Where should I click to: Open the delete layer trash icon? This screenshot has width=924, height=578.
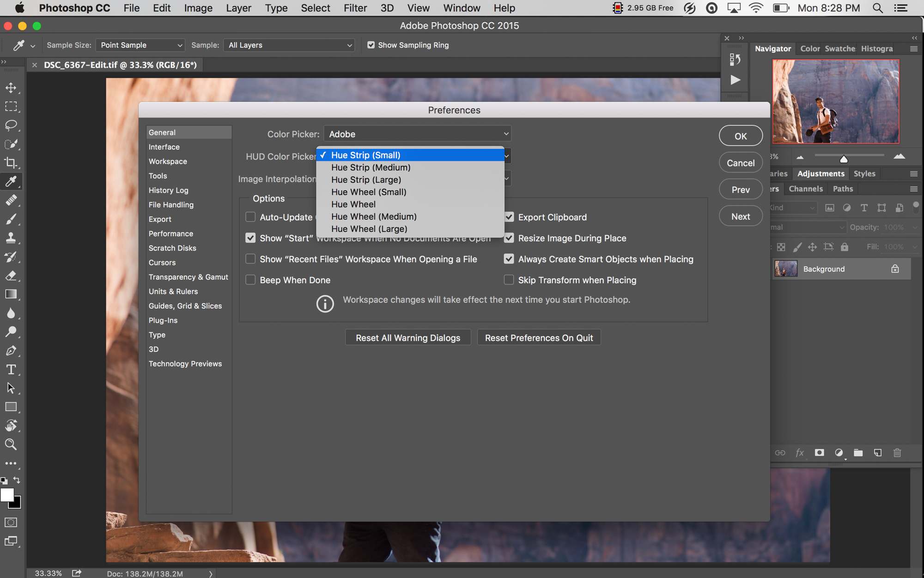(x=897, y=453)
